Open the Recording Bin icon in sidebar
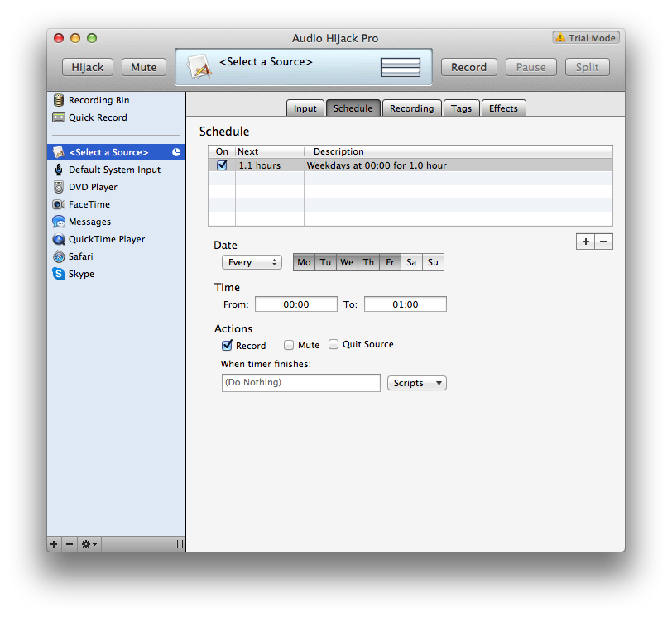The image size is (672, 617). click(x=59, y=100)
